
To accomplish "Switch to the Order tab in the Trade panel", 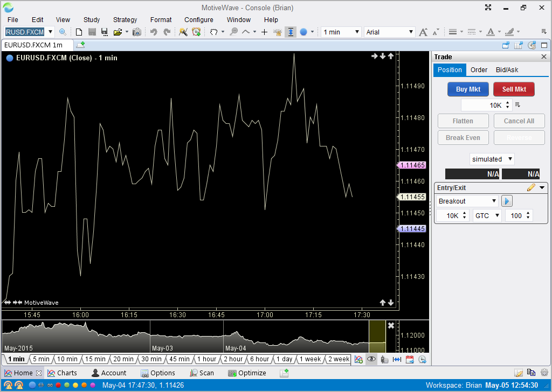I will [479, 70].
